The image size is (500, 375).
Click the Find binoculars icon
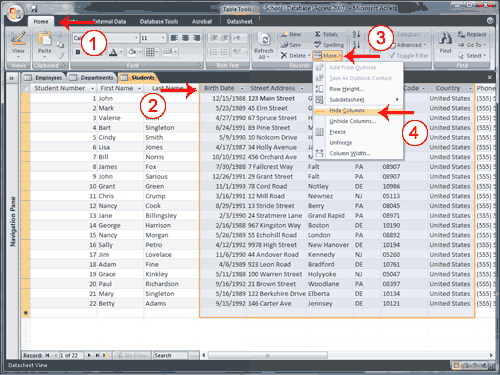click(x=445, y=38)
